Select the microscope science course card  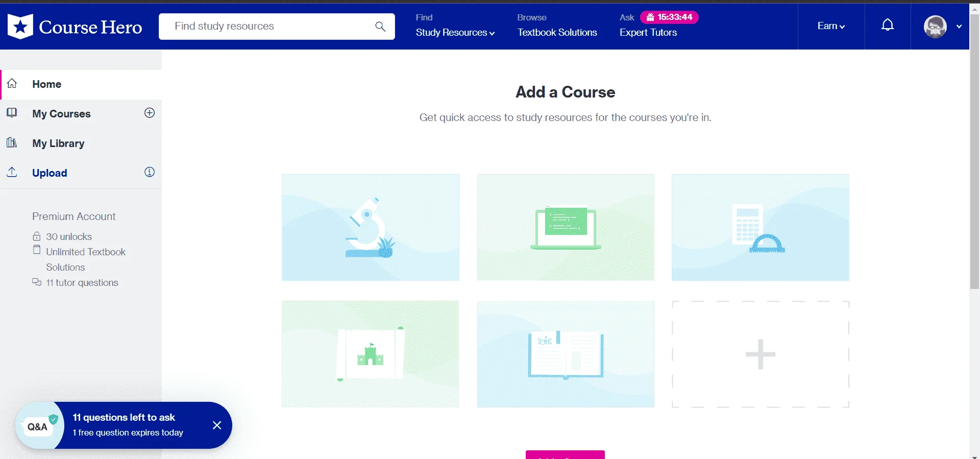[x=371, y=227]
